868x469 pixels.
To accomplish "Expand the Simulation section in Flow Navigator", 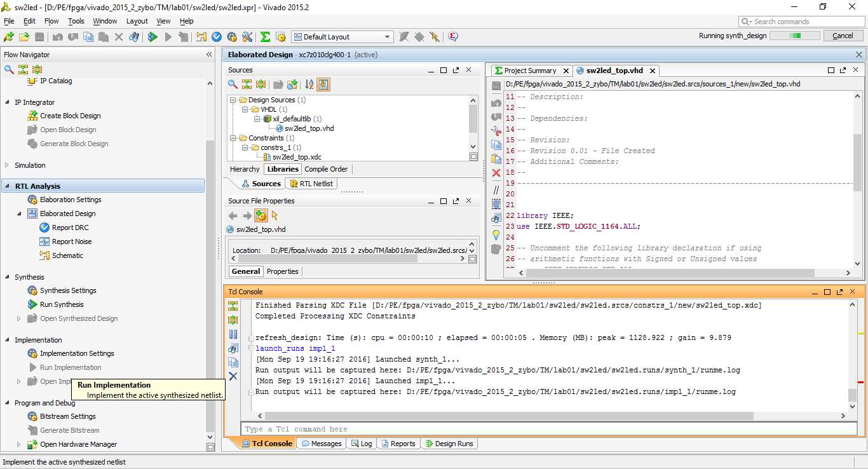I will (7, 165).
